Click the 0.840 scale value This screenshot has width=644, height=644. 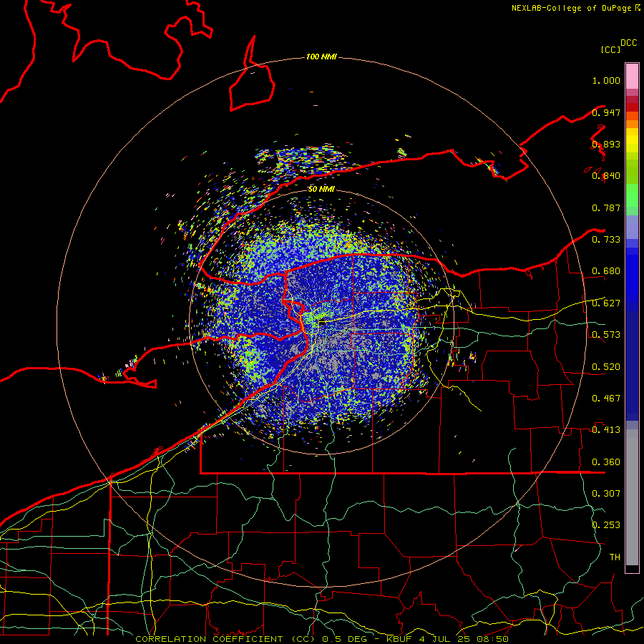coord(606,176)
